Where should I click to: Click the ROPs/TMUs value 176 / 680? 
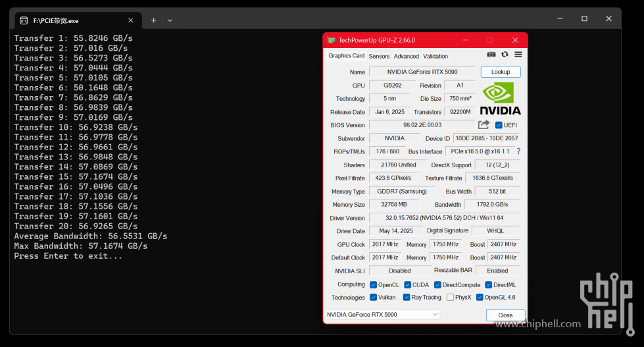pos(387,151)
